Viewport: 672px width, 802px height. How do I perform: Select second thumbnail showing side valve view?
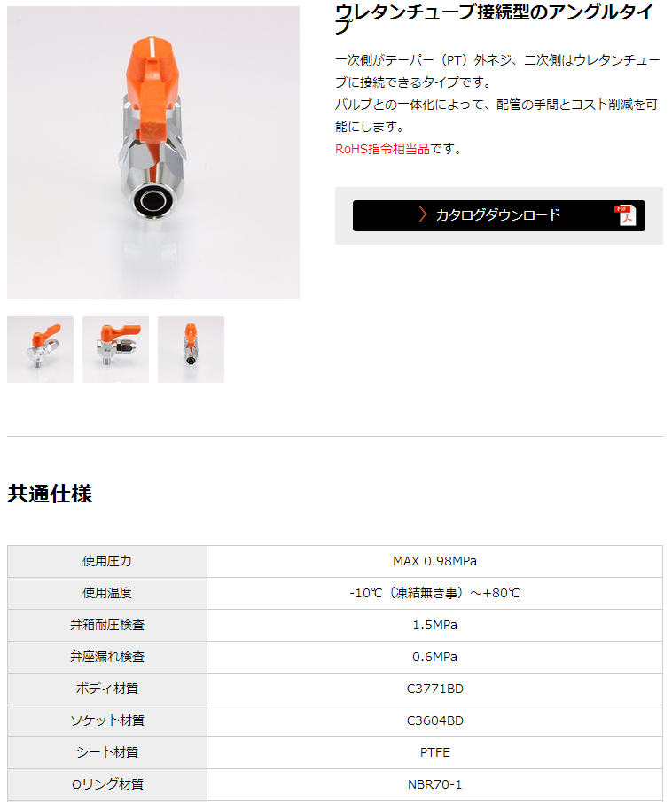tap(115, 349)
